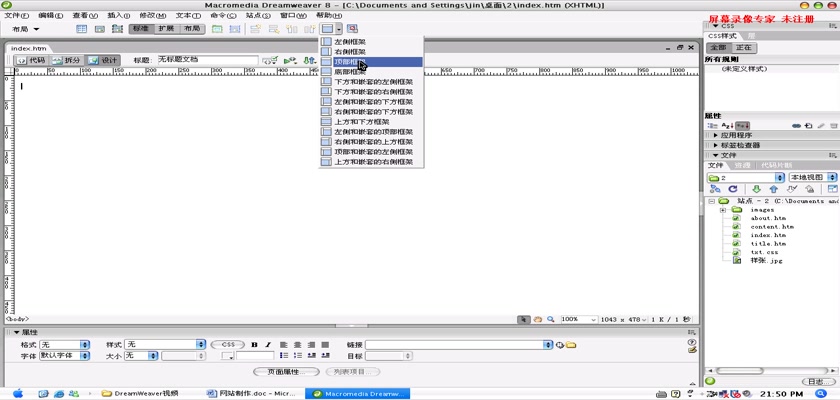840x400 pixels.
Task: Insert a table from layout toolbar
Action: (81, 29)
